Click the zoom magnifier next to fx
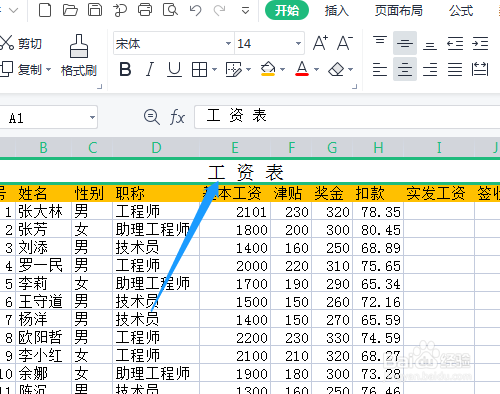The width and height of the screenshot is (500, 394). coord(152,117)
